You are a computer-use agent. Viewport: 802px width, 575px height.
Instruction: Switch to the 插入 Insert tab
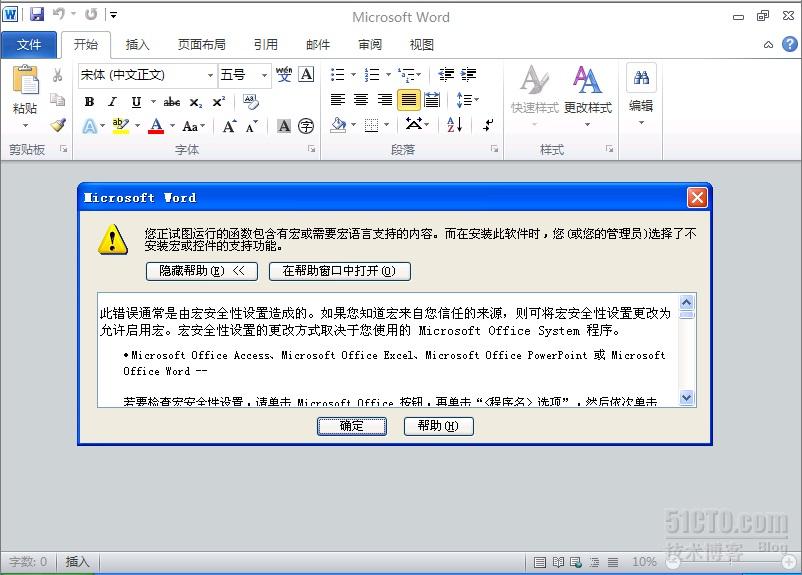[138, 45]
